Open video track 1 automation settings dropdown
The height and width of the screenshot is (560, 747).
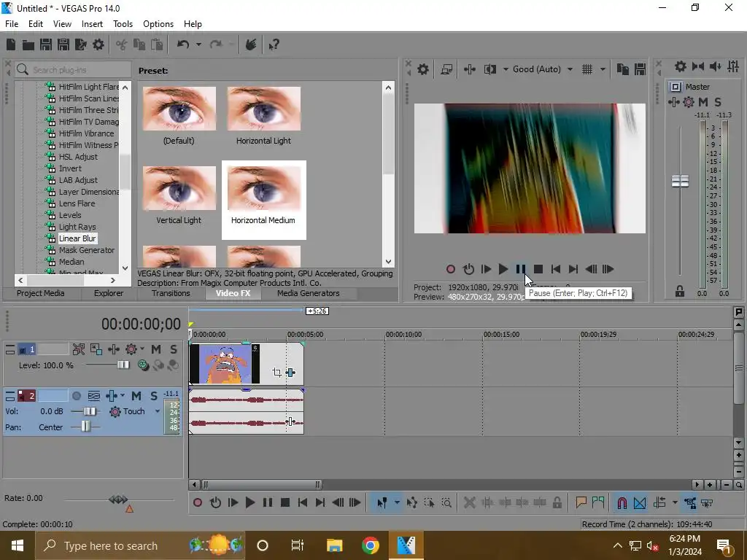coord(142,349)
